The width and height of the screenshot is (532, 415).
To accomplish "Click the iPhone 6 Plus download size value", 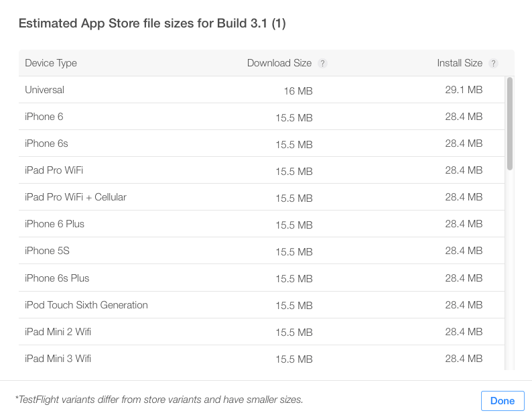I will click(x=294, y=225).
